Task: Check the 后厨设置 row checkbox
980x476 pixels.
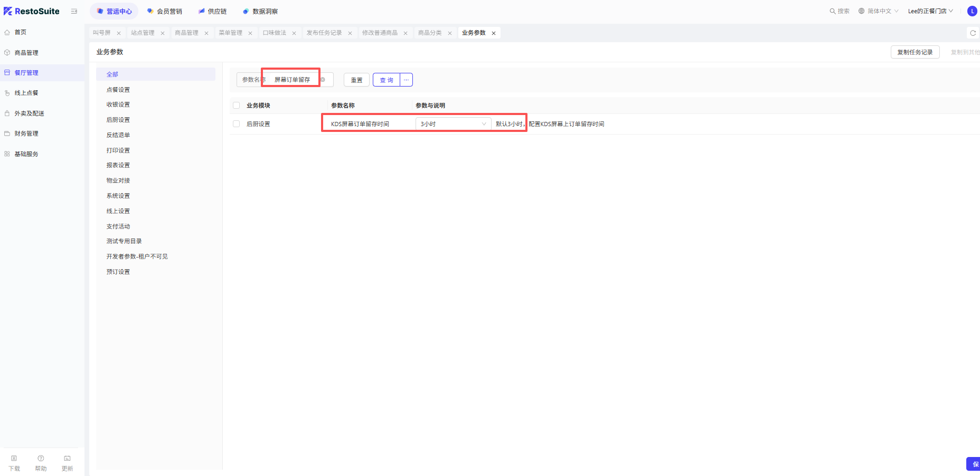Action: (236, 124)
